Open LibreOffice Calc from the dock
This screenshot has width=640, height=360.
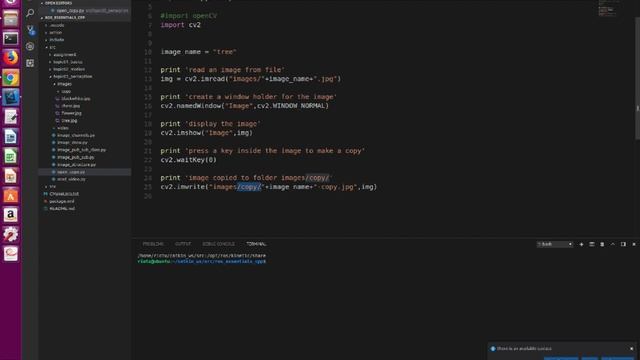(11, 156)
